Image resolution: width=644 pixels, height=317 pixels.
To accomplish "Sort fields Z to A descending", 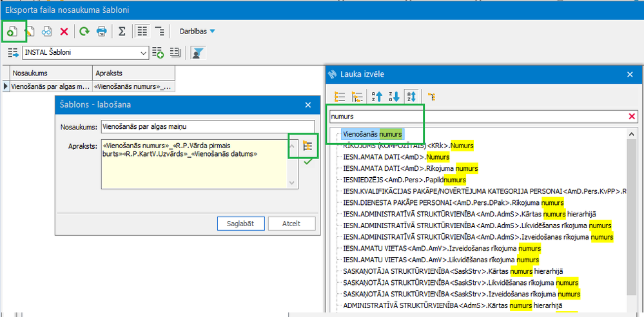I will [395, 97].
